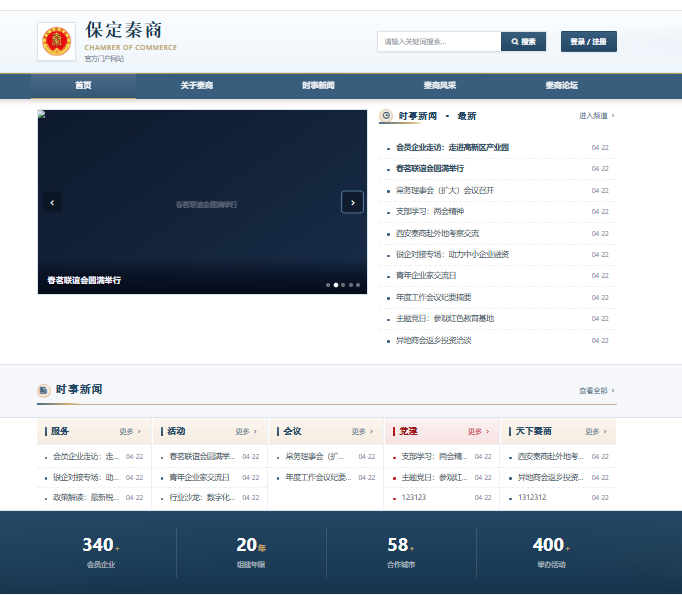Select the second carousel indicator dot

pos(336,285)
